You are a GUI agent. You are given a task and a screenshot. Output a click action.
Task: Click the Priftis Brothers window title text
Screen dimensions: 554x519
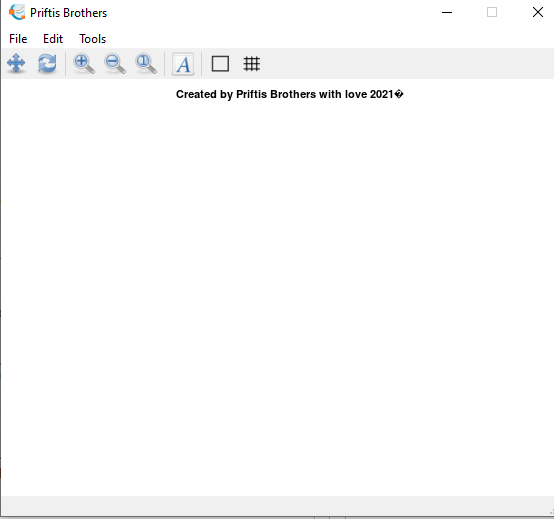pos(69,13)
